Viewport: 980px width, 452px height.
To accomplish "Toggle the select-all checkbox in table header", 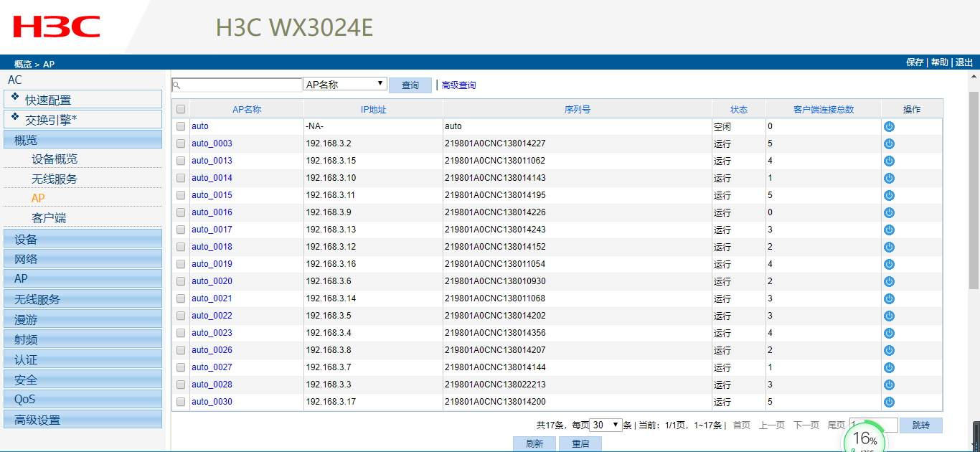I will (x=181, y=109).
